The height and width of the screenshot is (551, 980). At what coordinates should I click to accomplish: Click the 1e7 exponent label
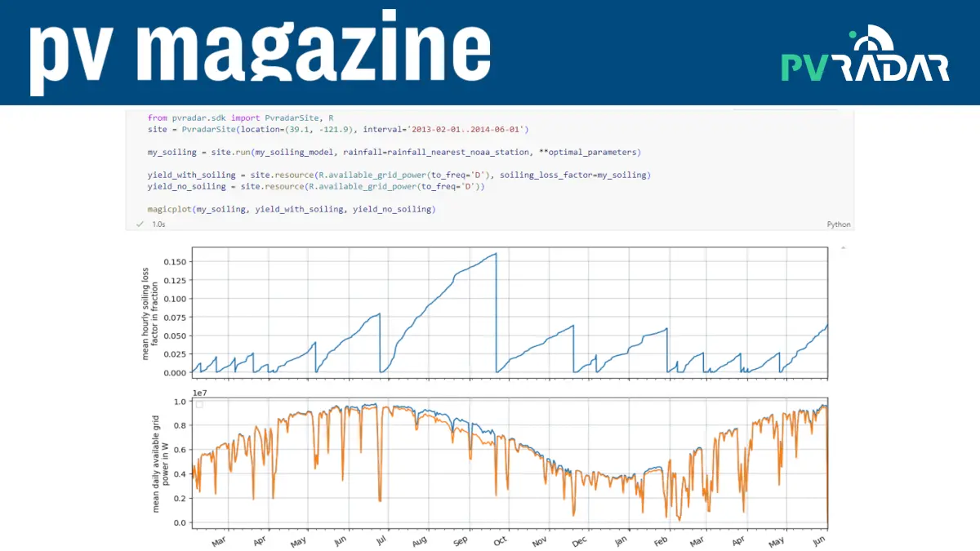pyautogui.click(x=199, y=393)
